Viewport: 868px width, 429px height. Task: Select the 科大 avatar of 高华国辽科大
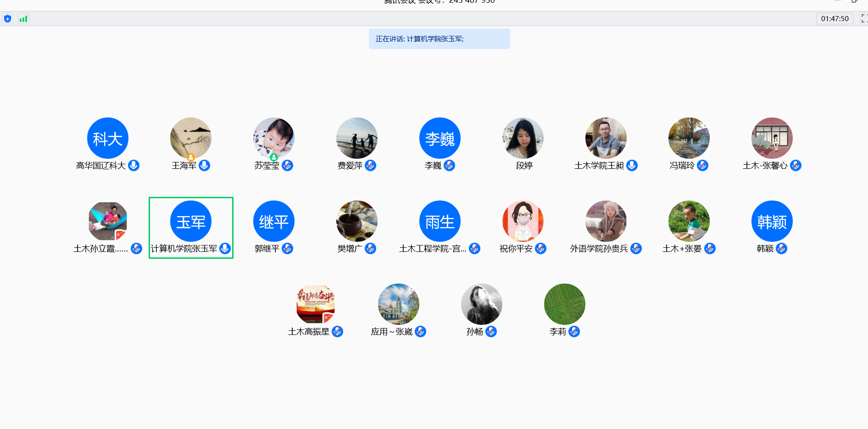coord(108,138)
